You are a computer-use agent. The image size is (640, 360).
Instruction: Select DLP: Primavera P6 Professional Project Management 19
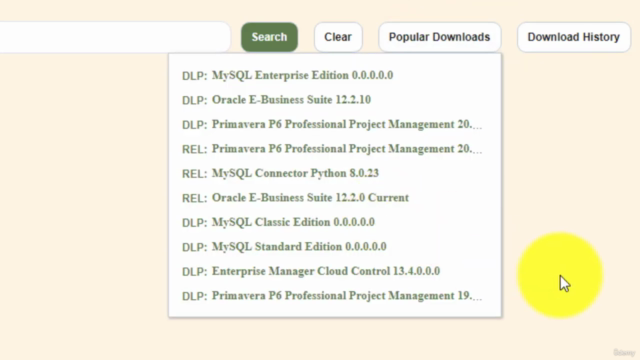[332, 296]
